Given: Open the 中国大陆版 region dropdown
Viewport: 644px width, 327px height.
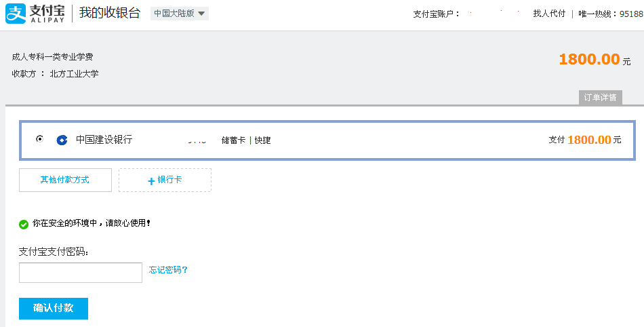Looking at the screenshot, I should pyautogui.click(x=179, y=14).
